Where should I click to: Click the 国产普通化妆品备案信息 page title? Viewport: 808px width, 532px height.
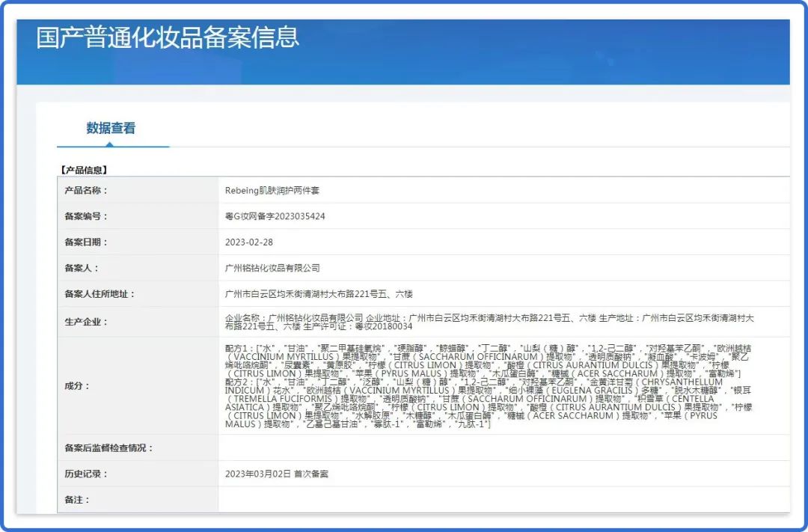tap(168, 37)
